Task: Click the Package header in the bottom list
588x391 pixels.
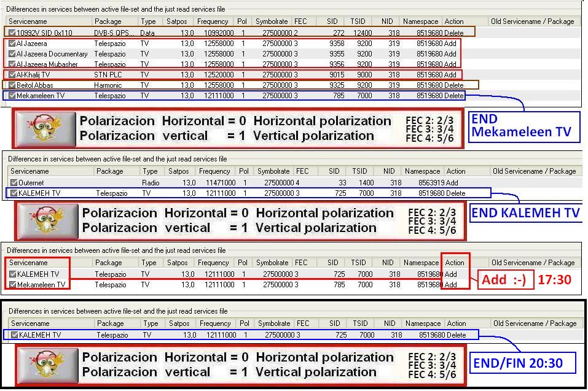Action: tap(111, 323)
